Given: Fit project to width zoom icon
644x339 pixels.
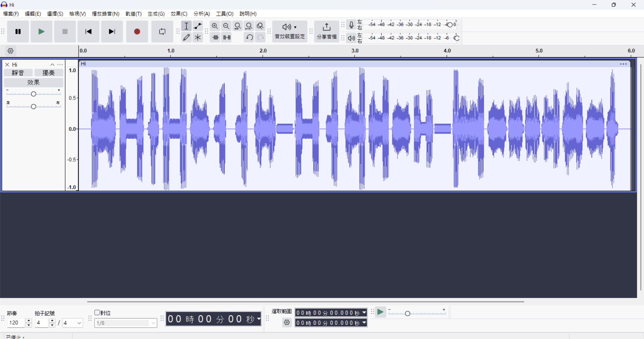Looking at the screenshot, I should (249, 26).
